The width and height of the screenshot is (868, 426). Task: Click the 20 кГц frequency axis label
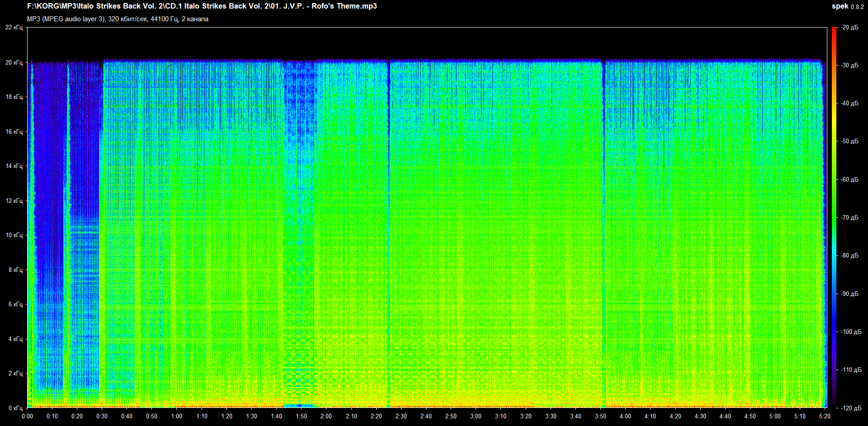coord(14,62)
